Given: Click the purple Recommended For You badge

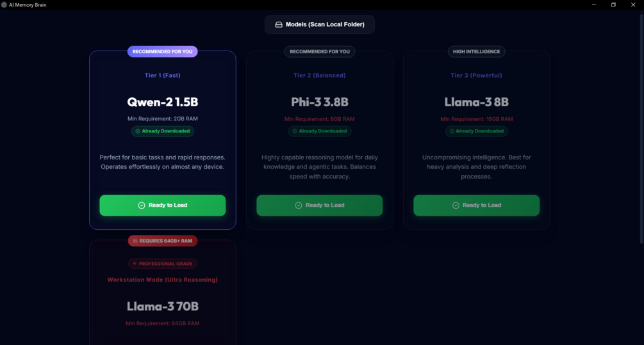Looking at the screenshot, I should [163, 52].
